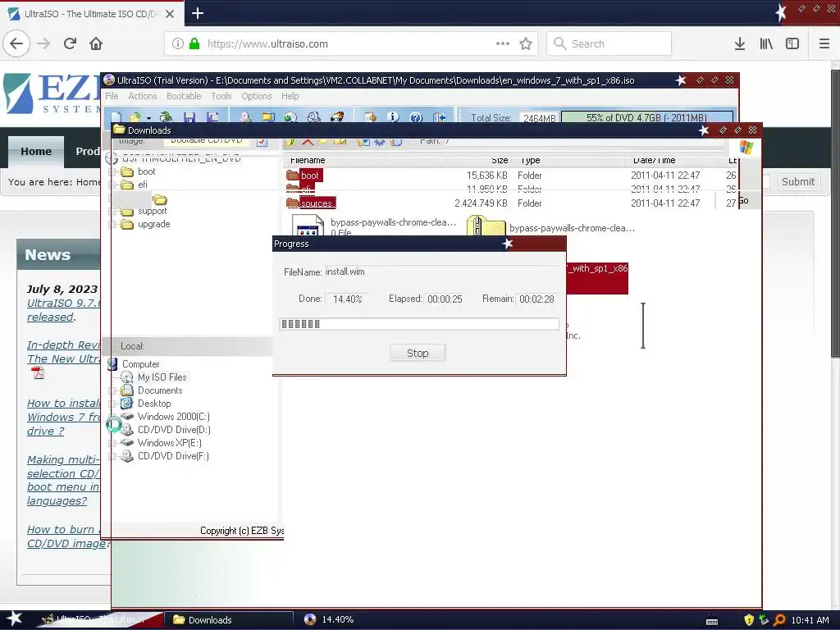Screen dimensions: 840x630
Task: Open the dropdown arrow beside Open icon
Action: [148, 118]
